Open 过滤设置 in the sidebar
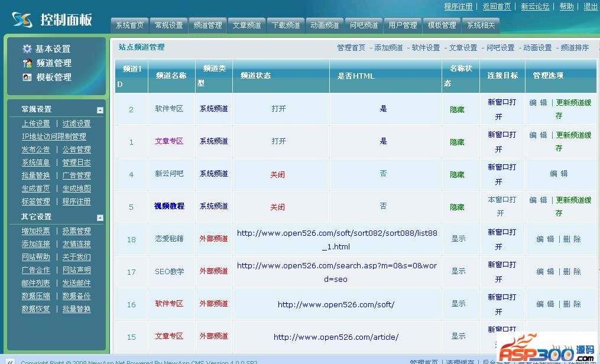Screen dimensions: 600x364 [x=76, y=123]
